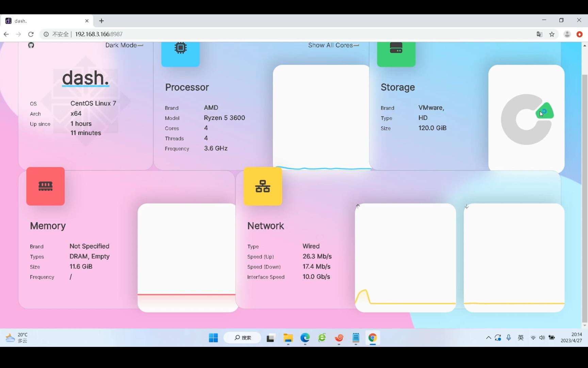Click the storage usage donut chart
This screenshot has height=368, width=588.
(x=526, y=119)
